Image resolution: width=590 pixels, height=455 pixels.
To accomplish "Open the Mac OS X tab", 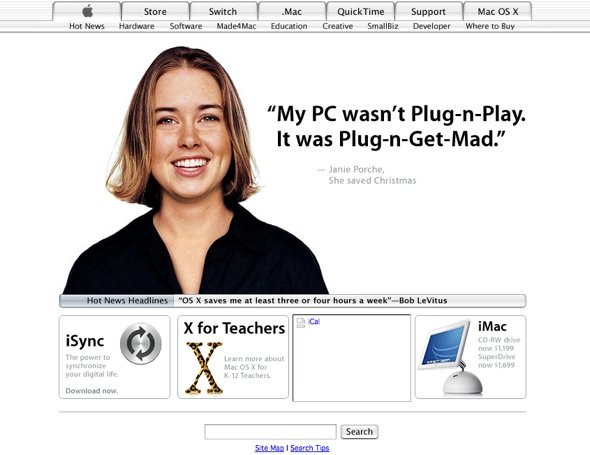I will pyautogui.click(x=498, y=11).
